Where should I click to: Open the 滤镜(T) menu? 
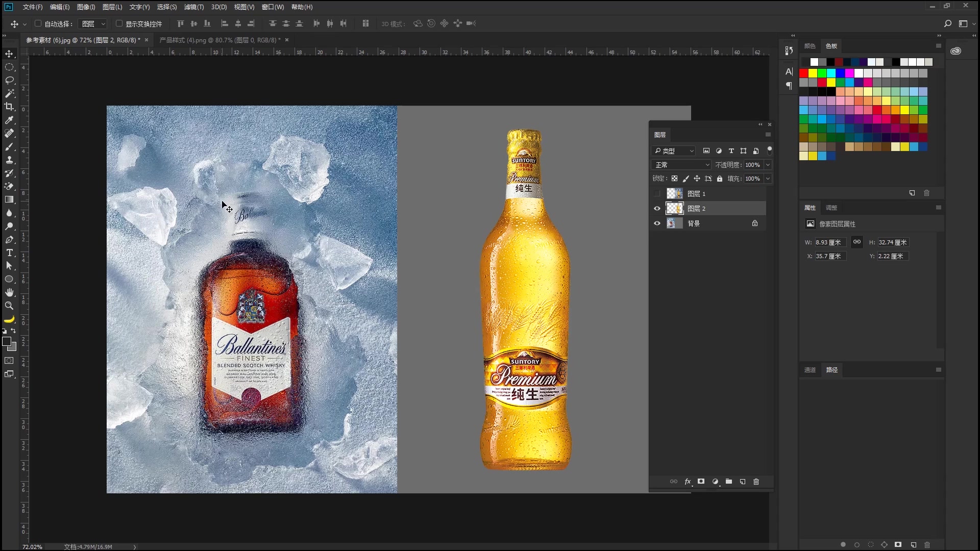(193, 7)
